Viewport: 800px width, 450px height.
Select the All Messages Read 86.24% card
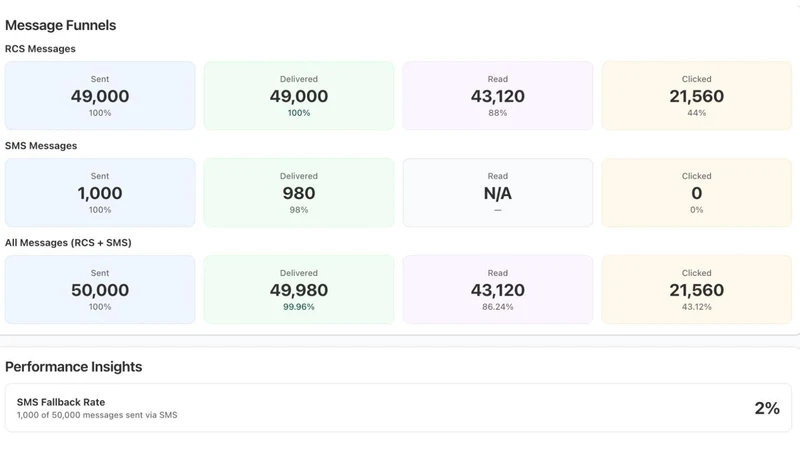pos(497,290)
